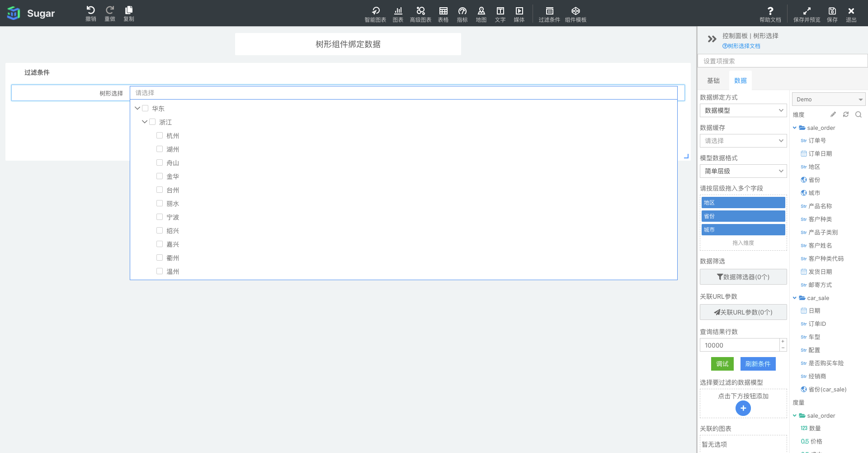Switch to the 基础 tab
868x453 pixels.
click(x=713, y=81)
